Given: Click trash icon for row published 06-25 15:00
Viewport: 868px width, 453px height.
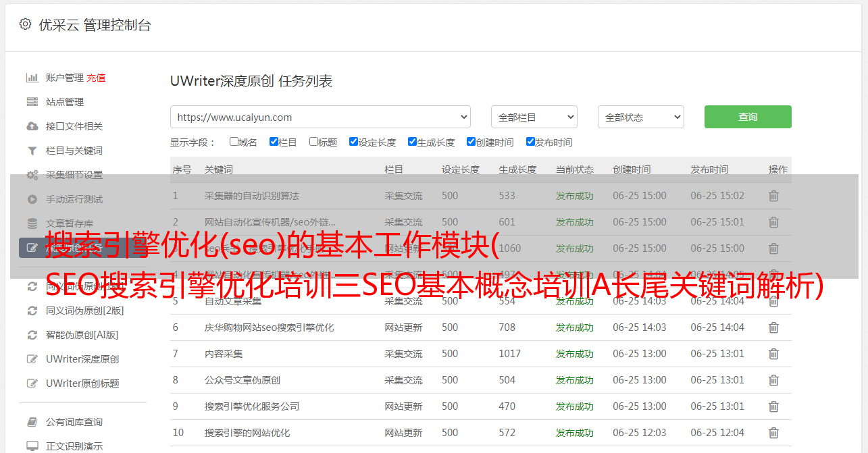Looking at the screenshot, I should point(774,248).
